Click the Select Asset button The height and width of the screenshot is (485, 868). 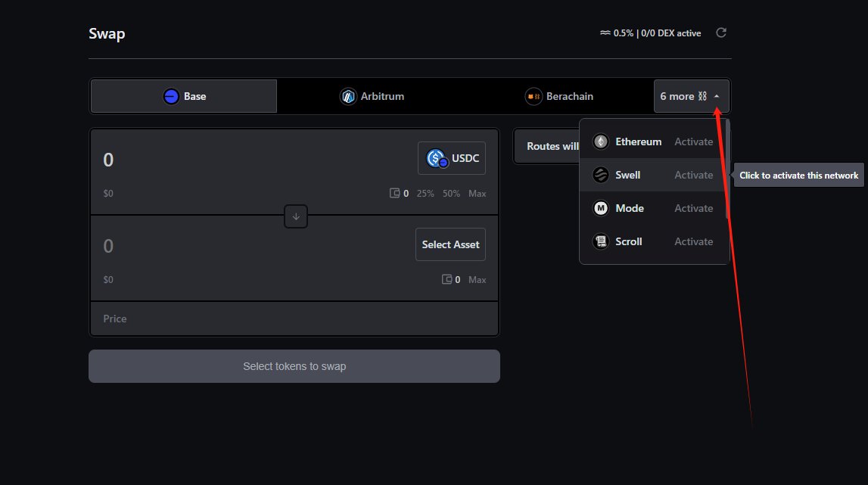(450, 244)
